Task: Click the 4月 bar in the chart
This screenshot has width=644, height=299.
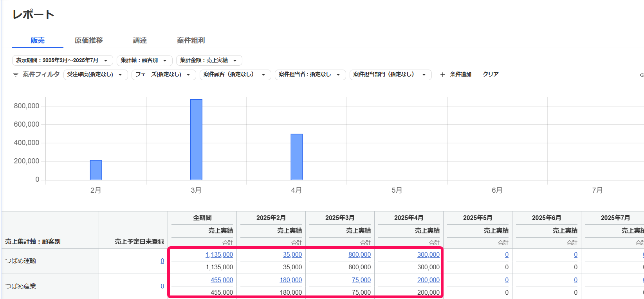Action: (297, 157)
